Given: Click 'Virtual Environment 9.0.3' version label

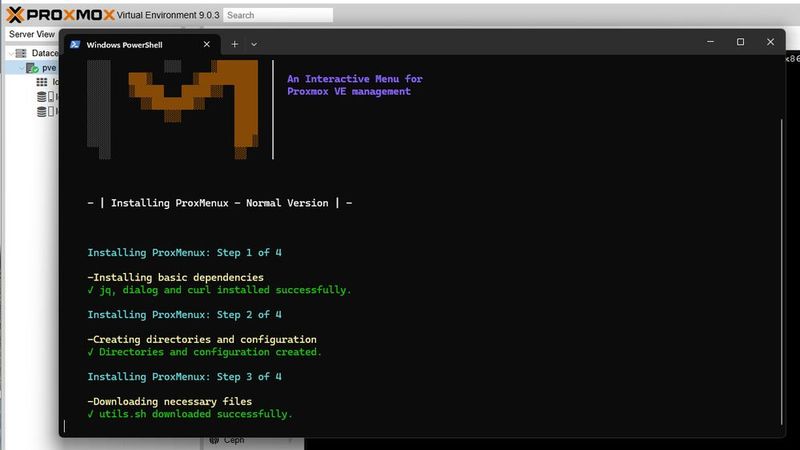Looking at the screenshot, I should 168,15.
